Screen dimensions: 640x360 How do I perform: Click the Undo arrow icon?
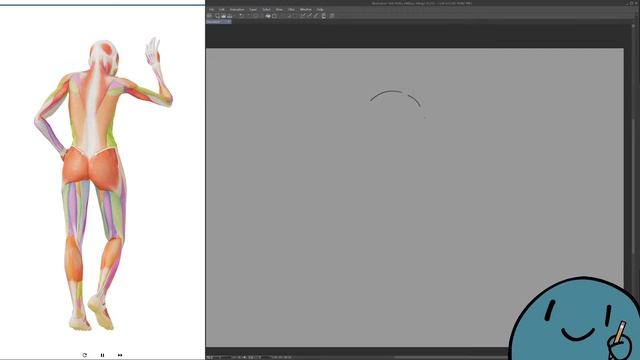[241, 16]
